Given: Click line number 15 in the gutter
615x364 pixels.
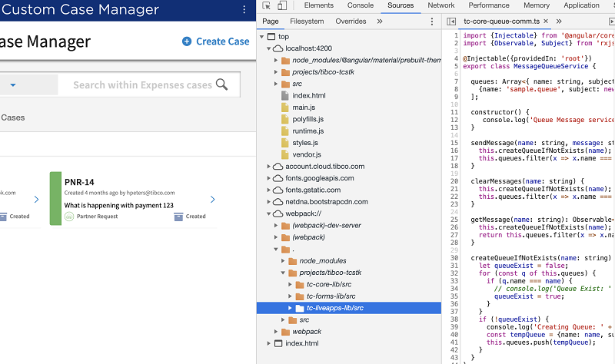Looking at the screenshot, I should click(x=454, y=143).
